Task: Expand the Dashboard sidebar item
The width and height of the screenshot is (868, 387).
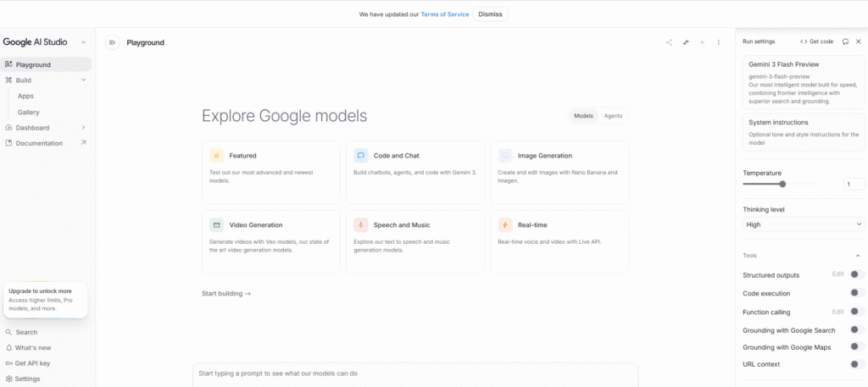Action: click(83, 128)
